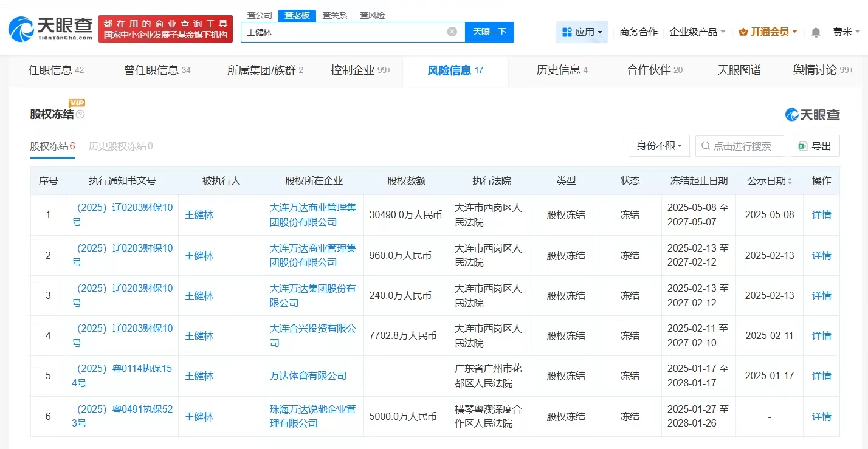Open the (2025)粤0491执保523号 case link
868x449 pixels.
point(122,416)
